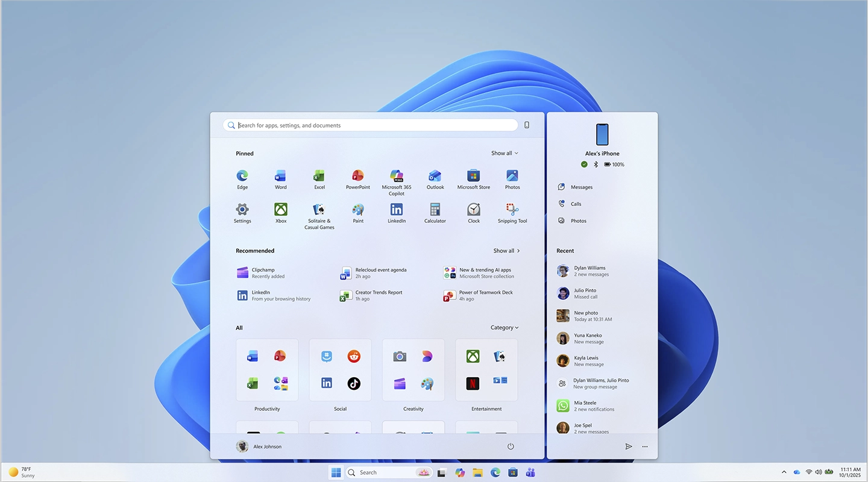The width and height of the screenshot is (868, 482).
Task: Click the Start menu search field
Action: coord(371,125)
